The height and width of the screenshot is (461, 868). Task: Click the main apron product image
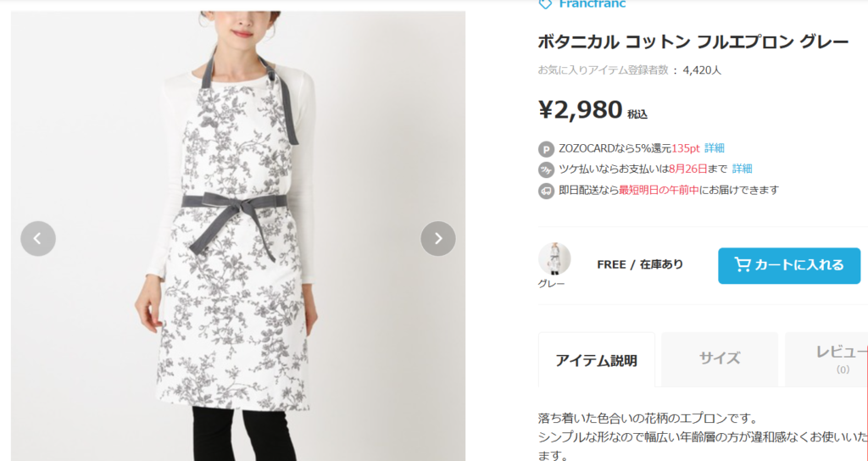coord(238,236)
